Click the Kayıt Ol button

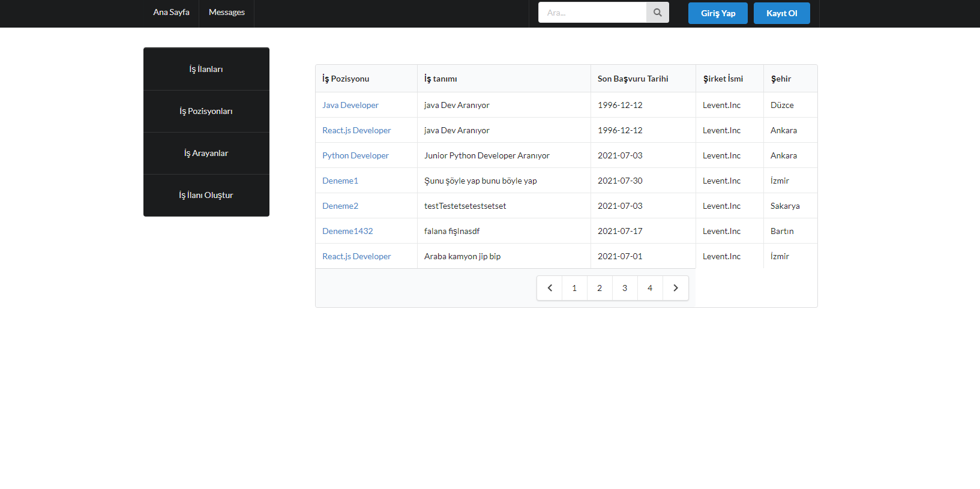782,13
